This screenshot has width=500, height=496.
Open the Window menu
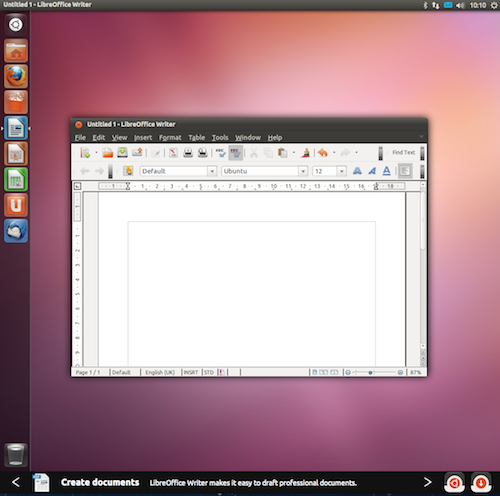click(x=248, y=137)
